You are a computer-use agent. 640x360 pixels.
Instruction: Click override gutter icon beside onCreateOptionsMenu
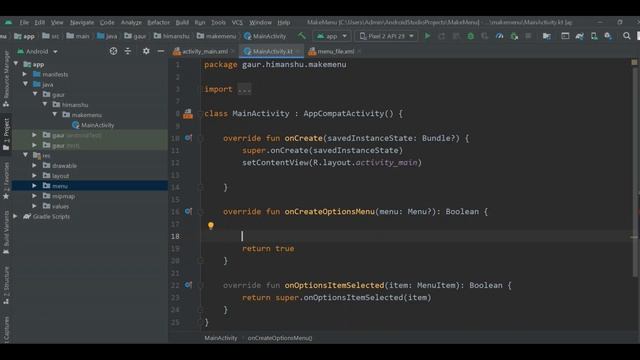[188, 211]
